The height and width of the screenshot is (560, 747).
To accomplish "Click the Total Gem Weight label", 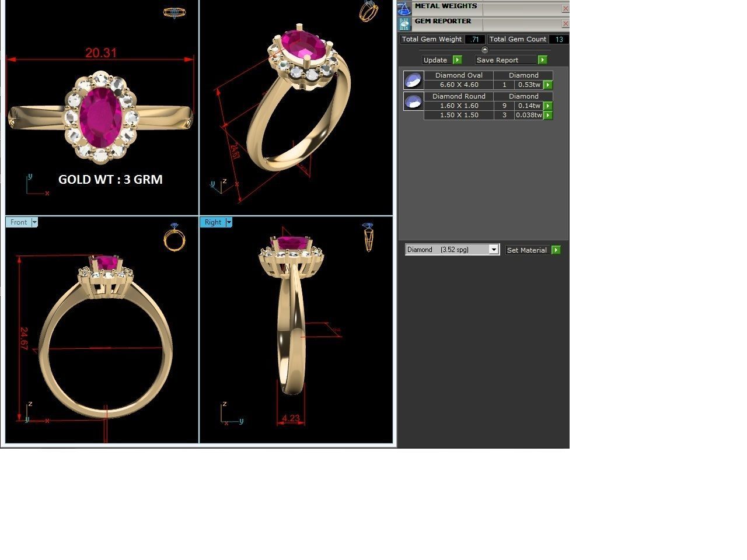I will [432, 39].
